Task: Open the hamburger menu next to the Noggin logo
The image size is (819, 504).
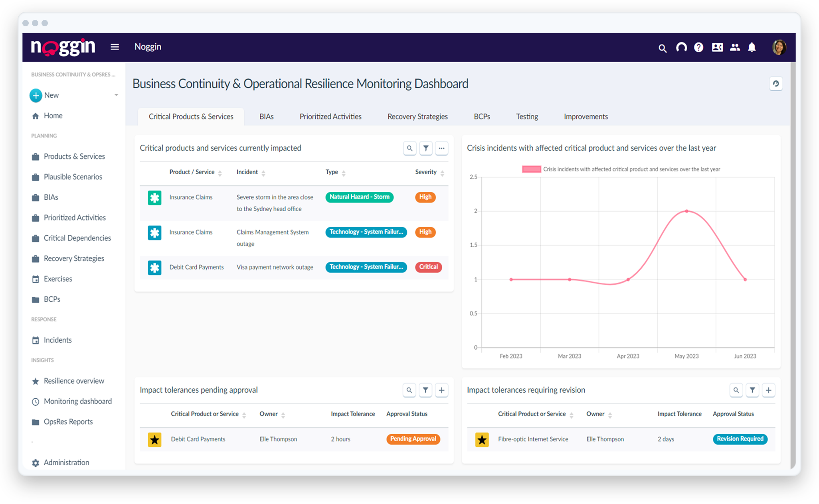Action: [115, 47]
